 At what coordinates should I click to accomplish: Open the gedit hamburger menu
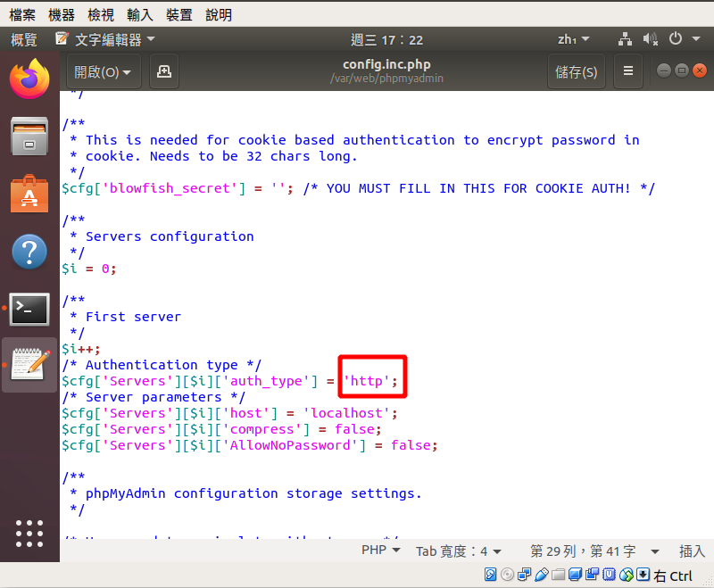click(x=628, y=71)
